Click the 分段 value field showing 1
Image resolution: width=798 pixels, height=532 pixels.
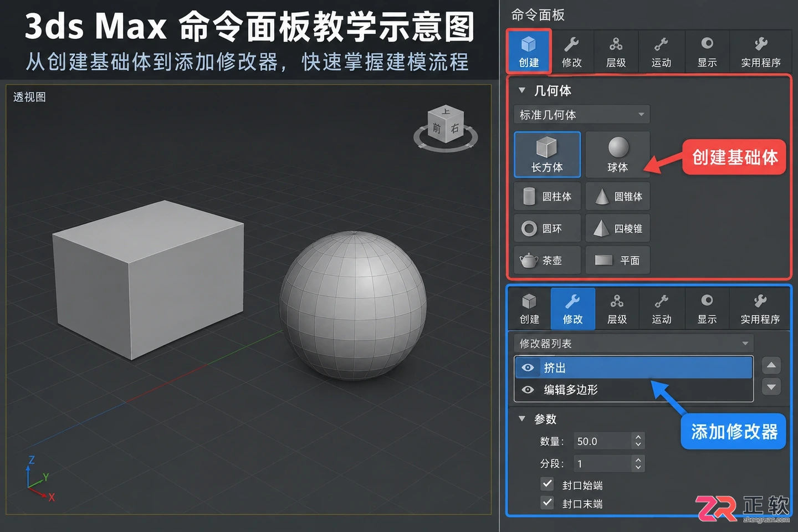point(602,463)
